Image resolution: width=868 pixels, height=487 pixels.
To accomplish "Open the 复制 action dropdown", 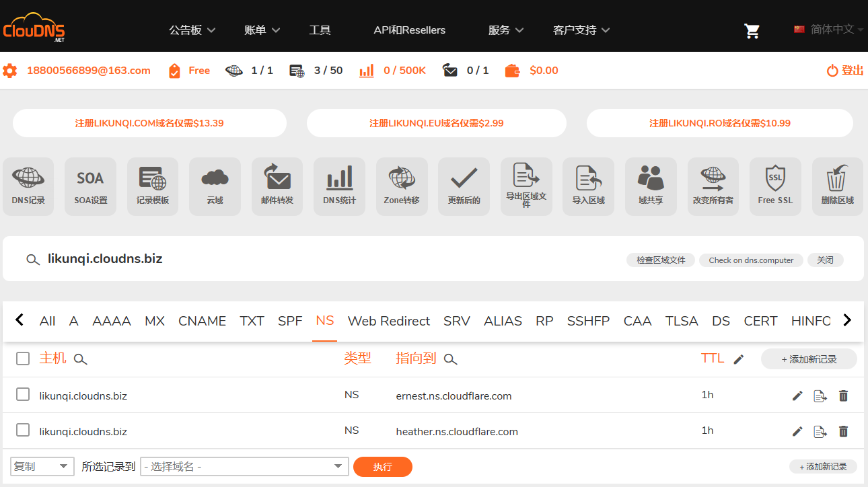I will coord(42,466).
